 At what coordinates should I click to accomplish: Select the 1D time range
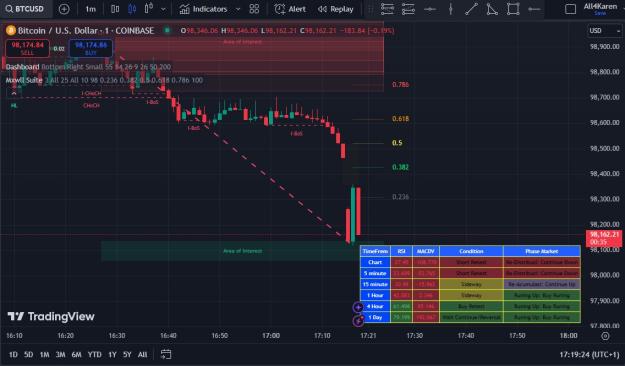tap(13, 354)
